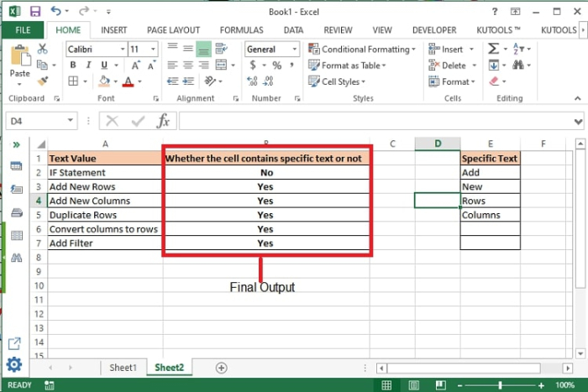
Task: Switch to the FORMULAS tab
Action: 242,30
